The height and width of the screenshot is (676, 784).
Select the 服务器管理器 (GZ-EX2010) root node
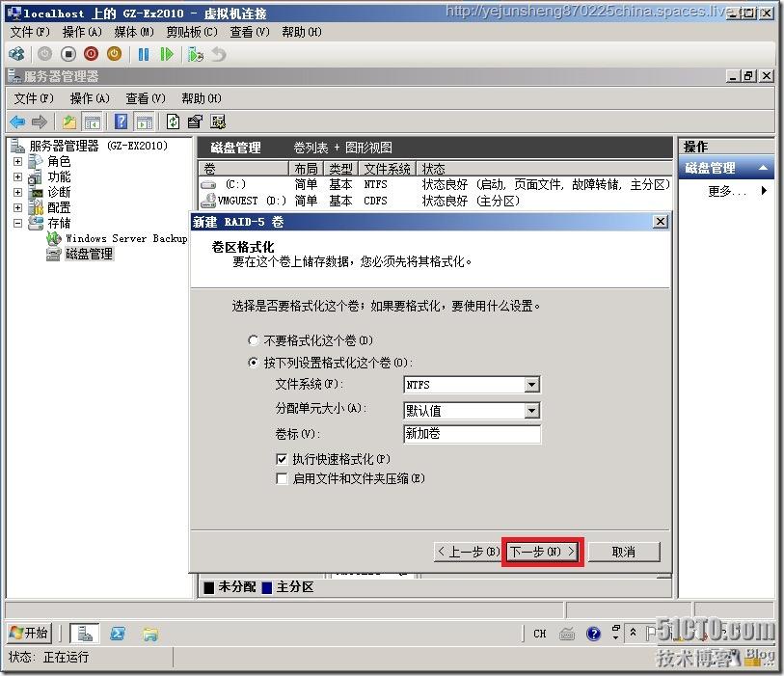[98, 146]
